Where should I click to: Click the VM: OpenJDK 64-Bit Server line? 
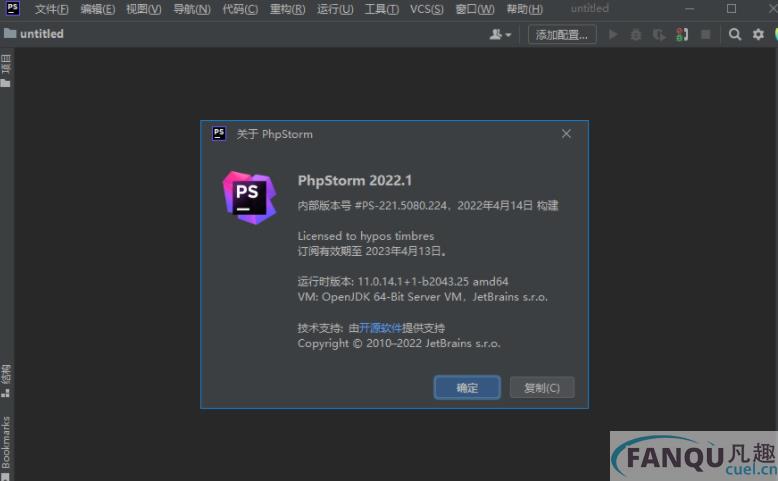(423, 297)
